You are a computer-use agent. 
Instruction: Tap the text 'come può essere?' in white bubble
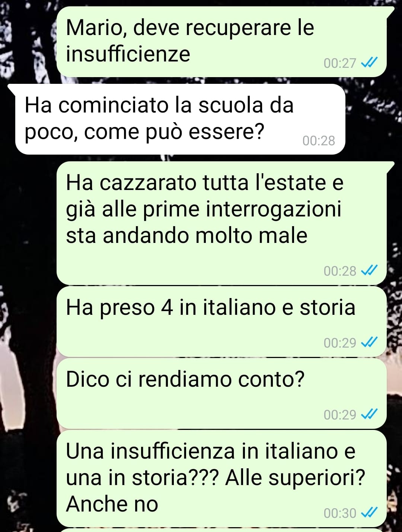[174, 132]
